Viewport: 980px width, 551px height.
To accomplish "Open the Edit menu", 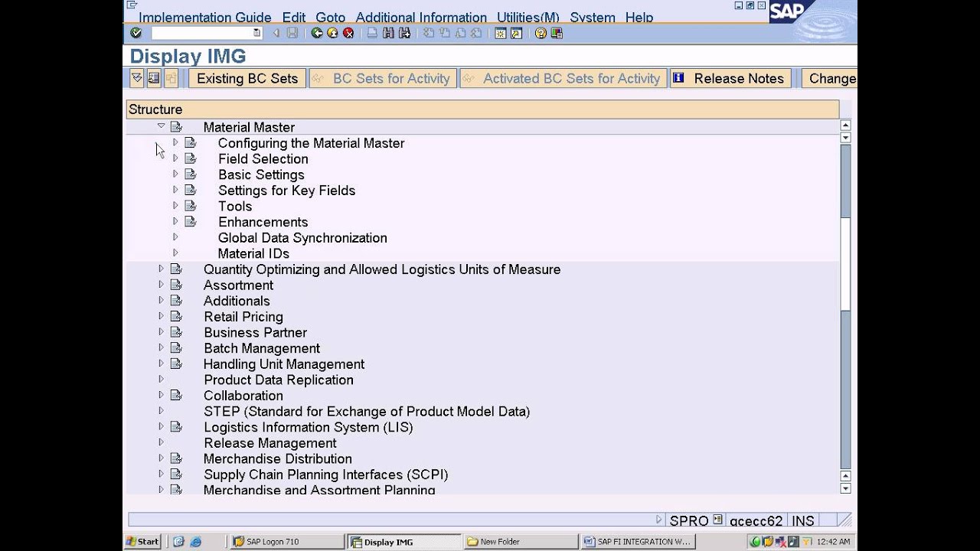I will (294, 18).
